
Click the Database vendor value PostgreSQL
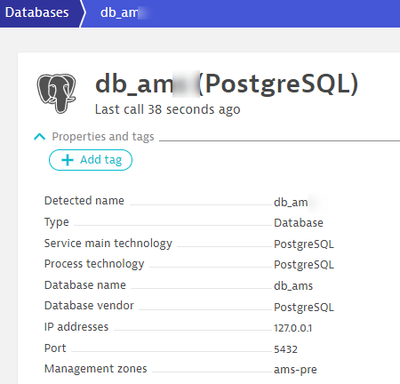304,307
